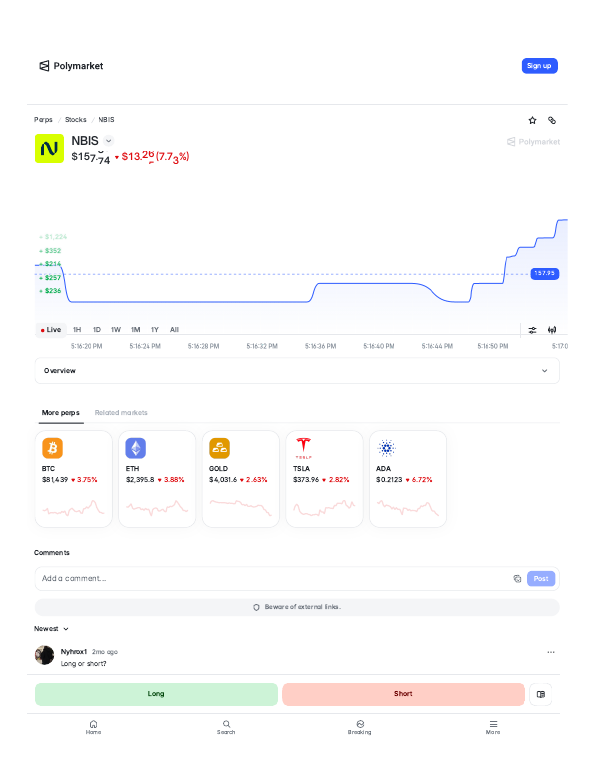Copy link with the chain icon
Viewport: 595px width, 770px height.
point(552,120)
